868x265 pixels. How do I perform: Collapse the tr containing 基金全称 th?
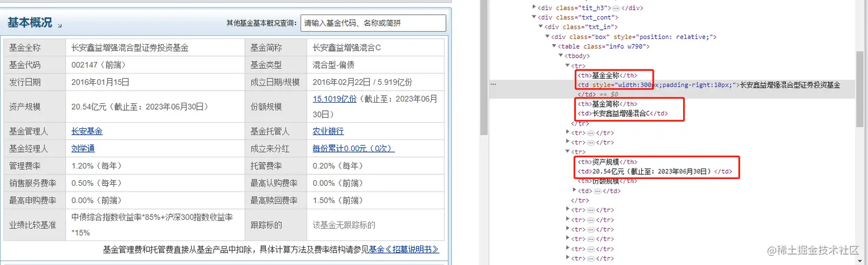[x=567, y=65]
